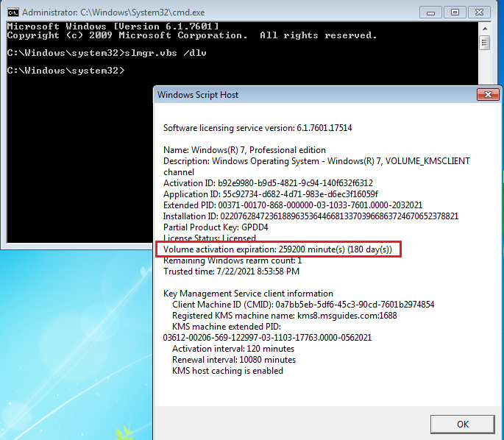The width and height of the screenshot is (504, 440).
Task: Click 'Remaining Windows rearm count: 1'
Action: coord(233,260)
